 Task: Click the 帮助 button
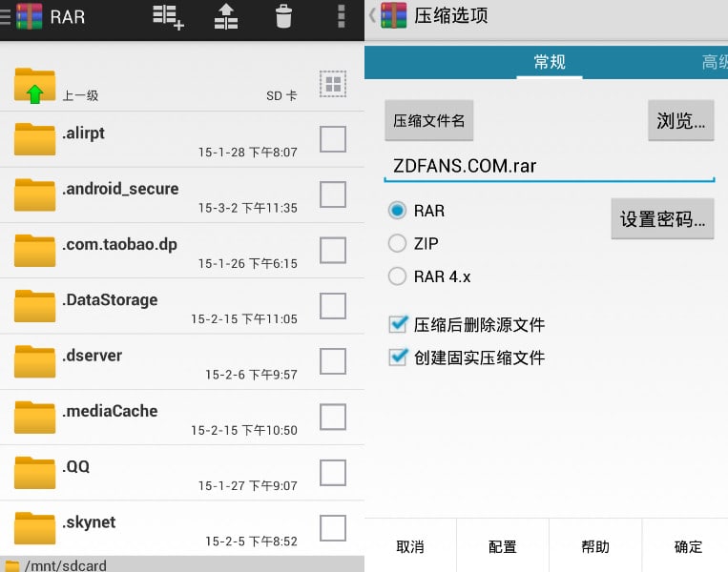click(595, 546)
